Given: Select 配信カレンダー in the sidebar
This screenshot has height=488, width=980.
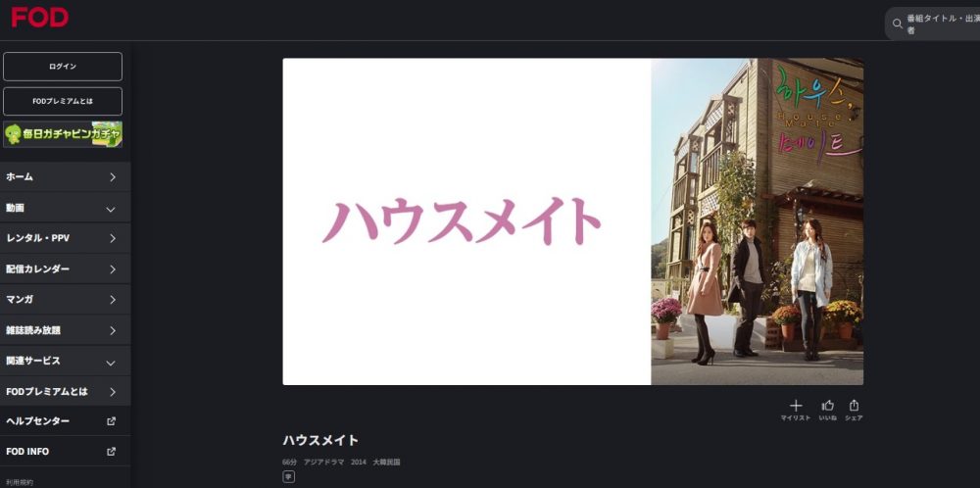Looking at the screenshot, I should coord(65,269).
